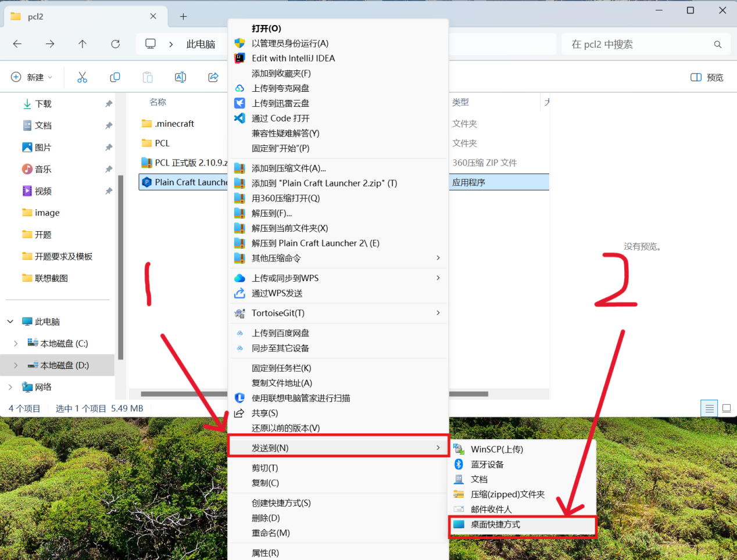Switch to large thumbnails view at bottom right

(x=727, y=408)
